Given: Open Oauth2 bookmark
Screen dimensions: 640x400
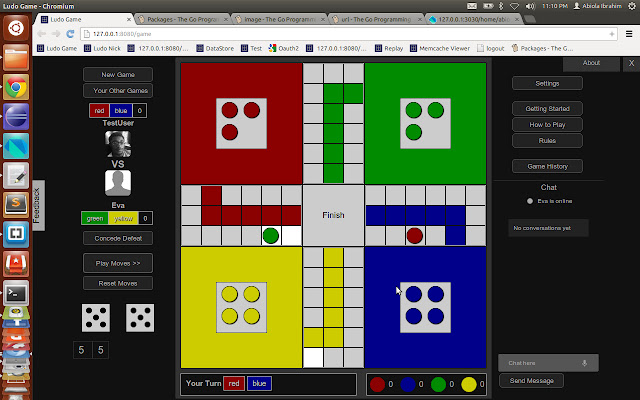Looking at the screenshot, I should coord(284,48).
